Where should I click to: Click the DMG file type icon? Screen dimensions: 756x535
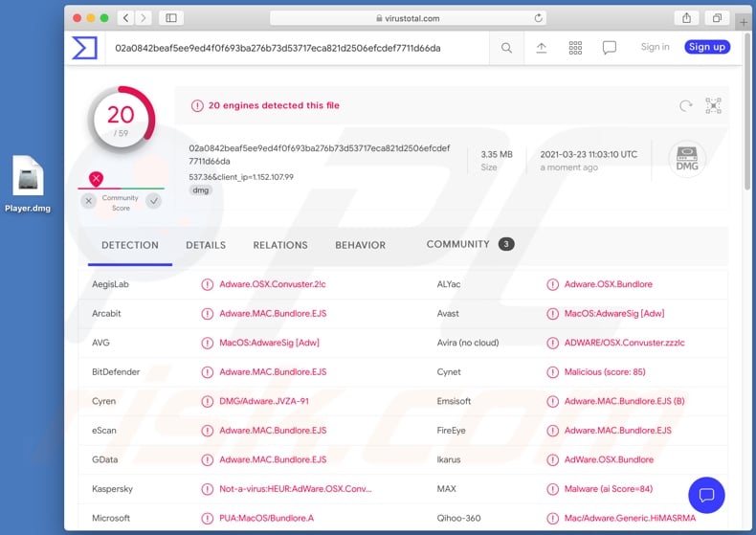[x=687, y=159]
